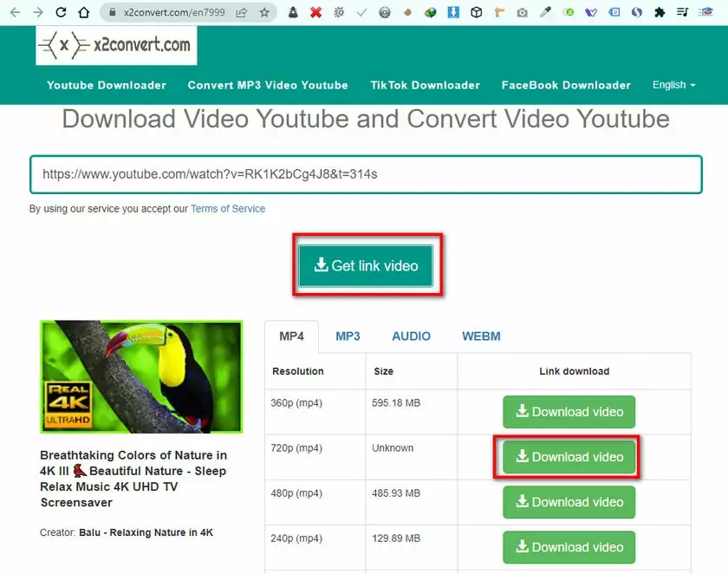The width and height of the screenshot is (728, 574).
Task: Open the English language dropdown
Action: coord(673,85)
